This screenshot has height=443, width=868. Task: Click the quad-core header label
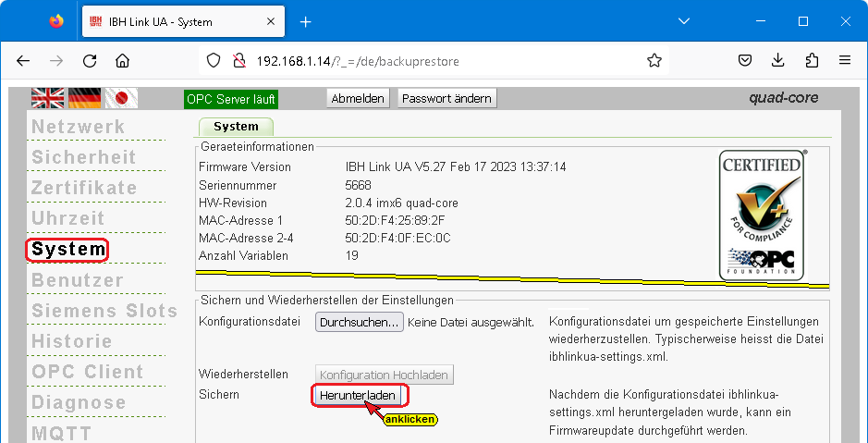click(783, 98)
